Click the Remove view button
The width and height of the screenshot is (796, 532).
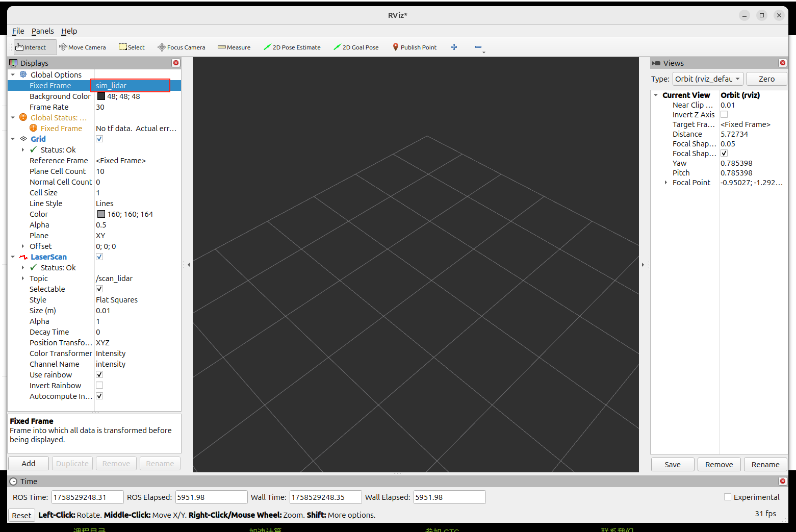(x=719, y=465)
